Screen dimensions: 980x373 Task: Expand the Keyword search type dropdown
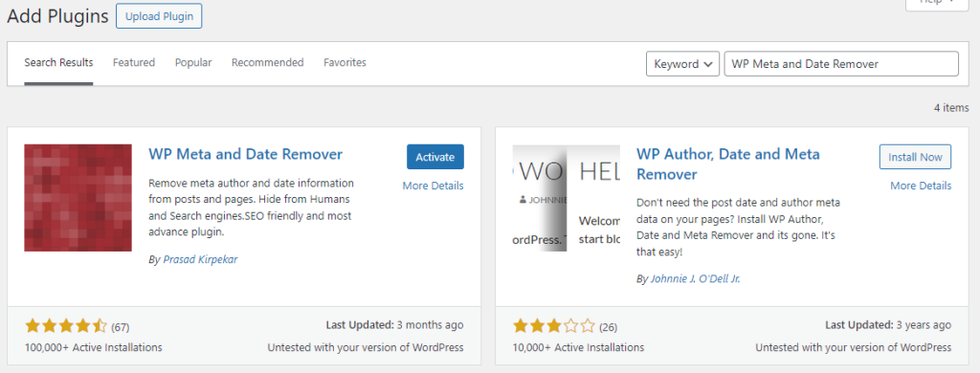pyautogui.click(x=682, y=64)
